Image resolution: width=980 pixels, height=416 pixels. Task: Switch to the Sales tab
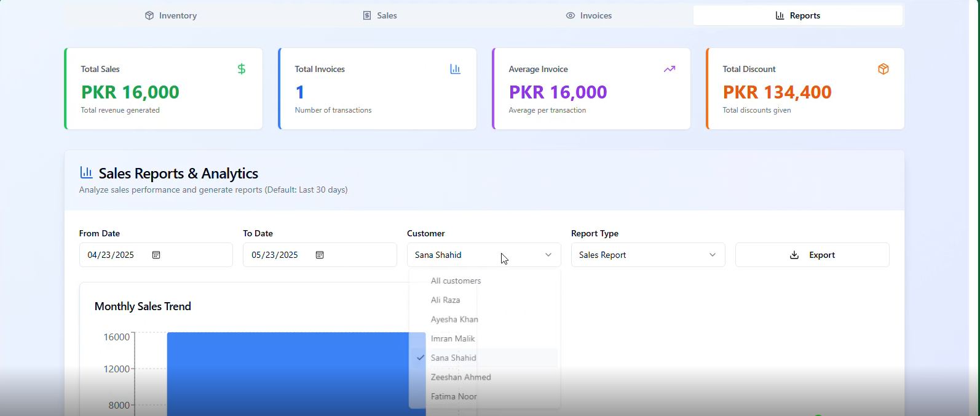click(x=380, y=15)
